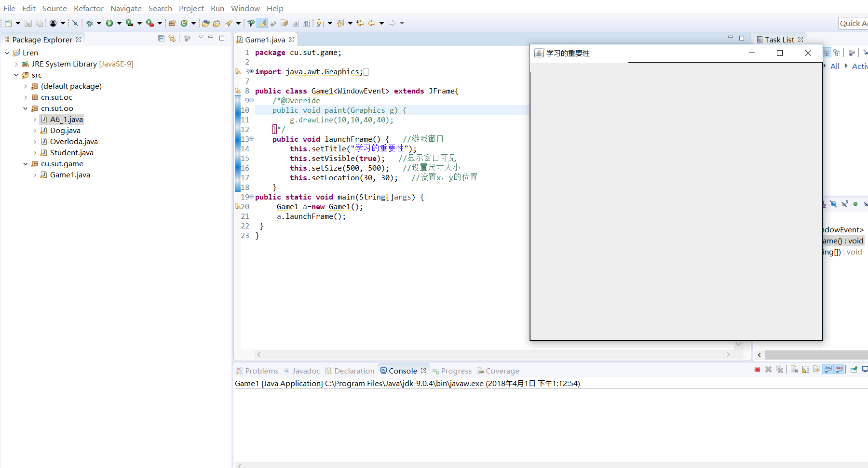
Task: Click the Last Edit Location arrow icon
Action: (x=360, y=23)
